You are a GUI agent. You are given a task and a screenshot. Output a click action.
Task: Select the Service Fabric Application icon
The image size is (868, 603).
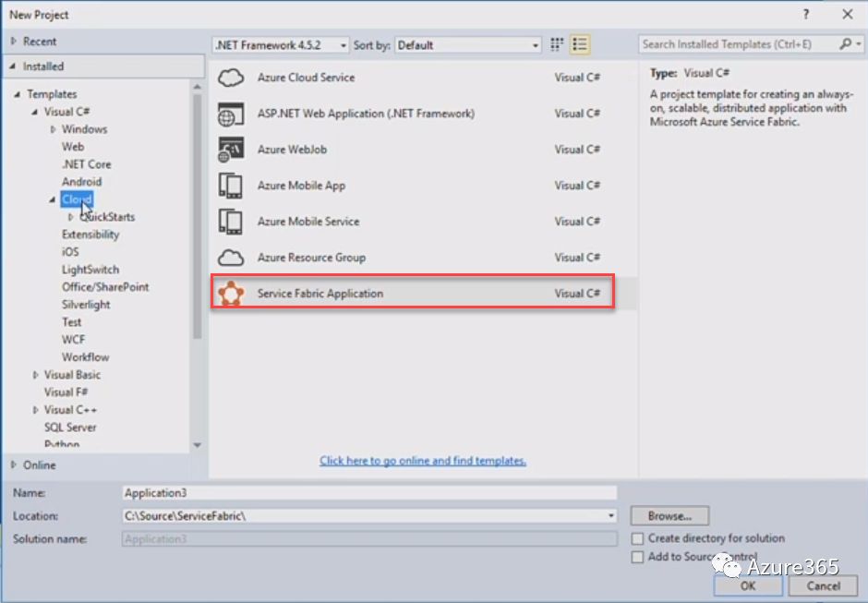230,294
